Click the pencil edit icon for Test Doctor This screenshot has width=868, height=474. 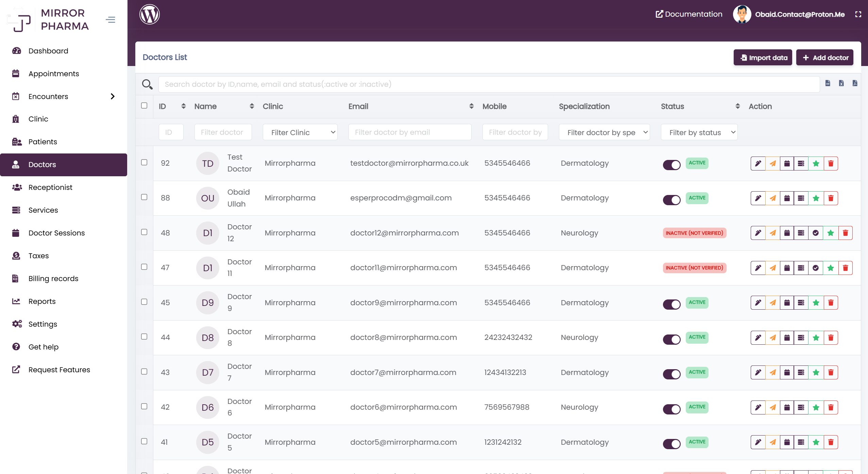758,164
